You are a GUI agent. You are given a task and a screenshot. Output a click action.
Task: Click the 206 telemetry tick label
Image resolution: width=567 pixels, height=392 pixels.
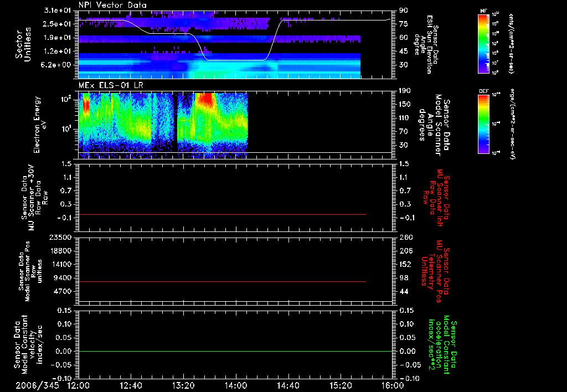[405, 251]
